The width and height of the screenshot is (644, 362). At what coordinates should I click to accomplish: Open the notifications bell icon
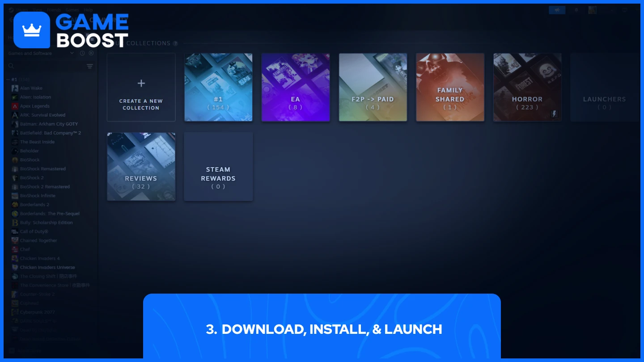coord(576,10)
